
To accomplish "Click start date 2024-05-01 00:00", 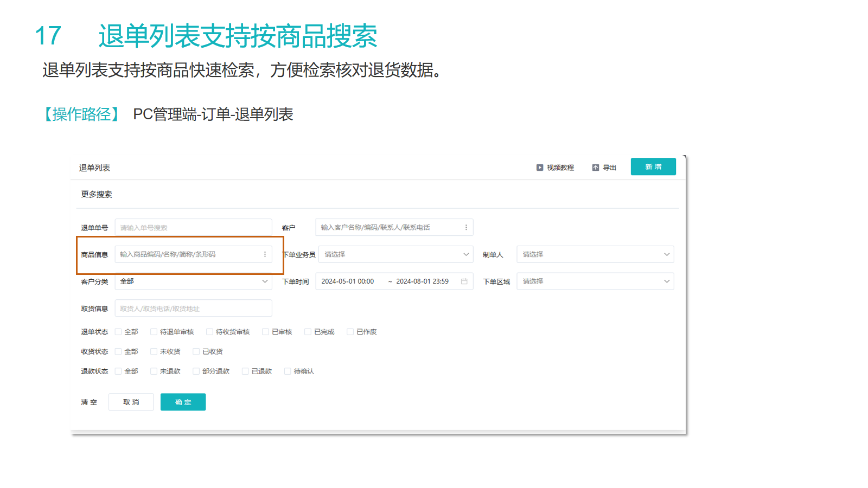I will pos(348,281).
